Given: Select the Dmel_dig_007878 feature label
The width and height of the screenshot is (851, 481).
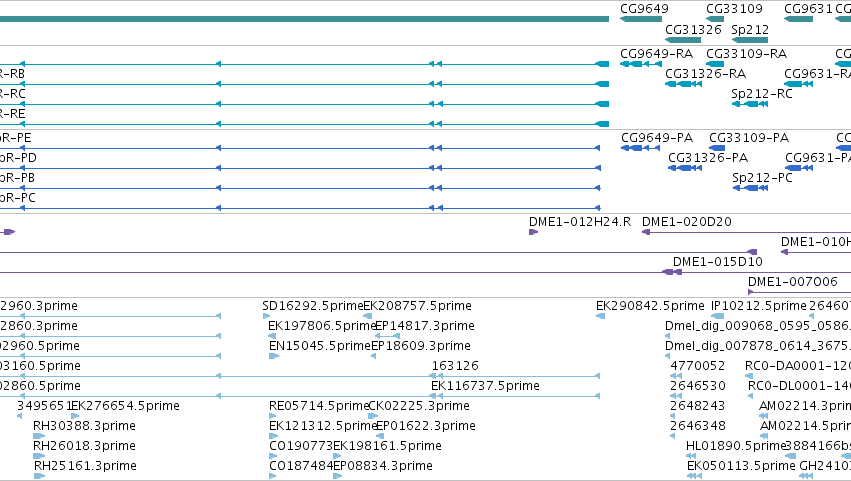Looking at the screenshot, I should [758, 346].
